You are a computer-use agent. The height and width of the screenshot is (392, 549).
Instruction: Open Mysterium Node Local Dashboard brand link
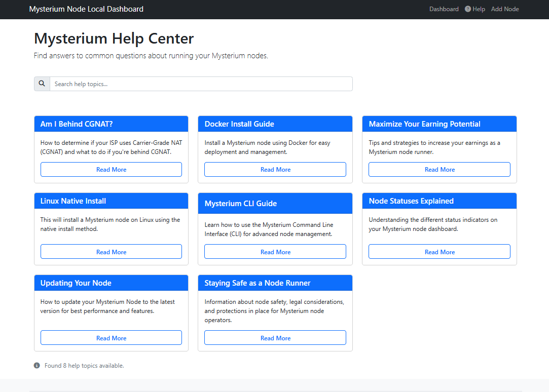86,9
